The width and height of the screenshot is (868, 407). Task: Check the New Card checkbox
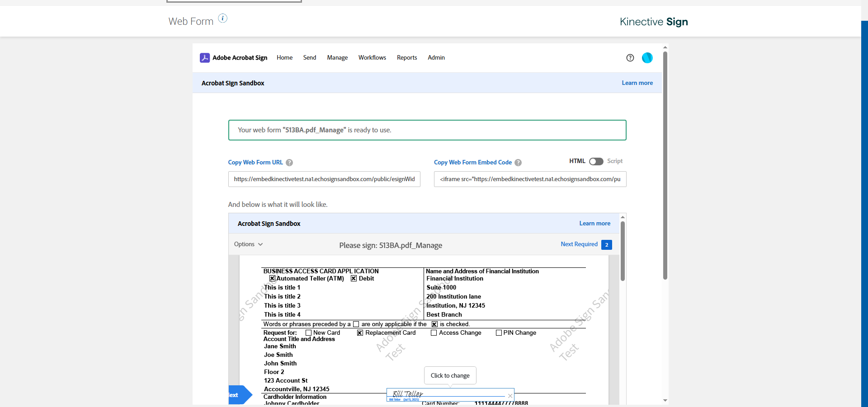click(308, 333)
